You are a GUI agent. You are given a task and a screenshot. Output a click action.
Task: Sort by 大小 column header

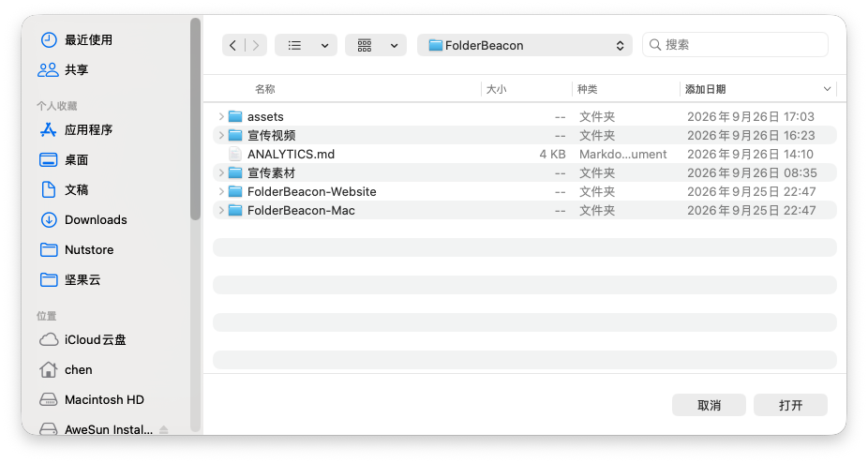(497, 89)
